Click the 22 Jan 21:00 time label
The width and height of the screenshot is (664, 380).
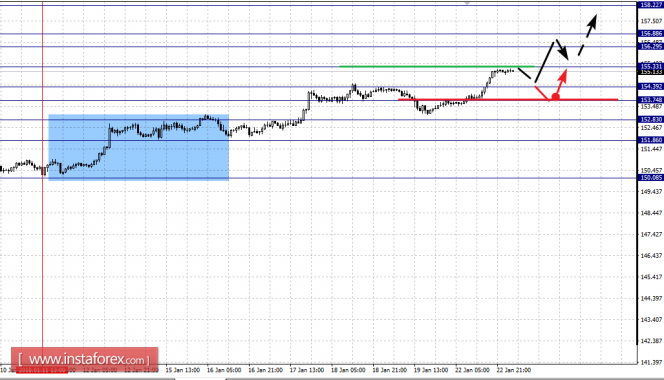click(513, 370)
